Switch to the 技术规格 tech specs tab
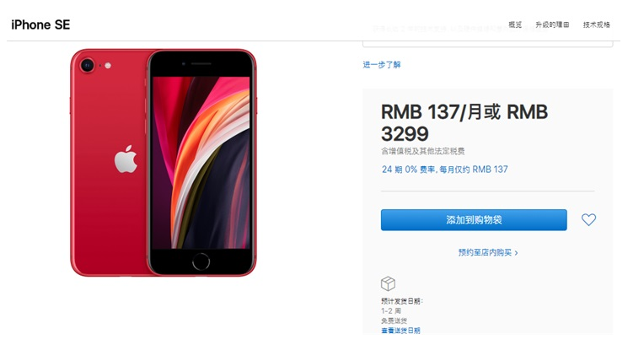 (596, 24)
